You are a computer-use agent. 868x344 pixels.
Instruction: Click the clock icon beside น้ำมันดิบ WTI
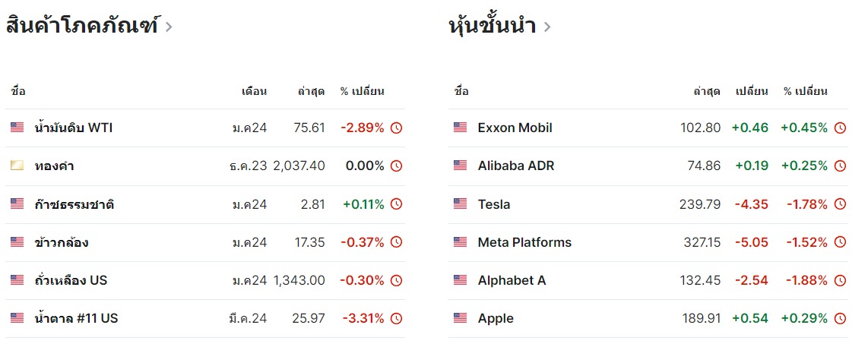tap(396, 128)
